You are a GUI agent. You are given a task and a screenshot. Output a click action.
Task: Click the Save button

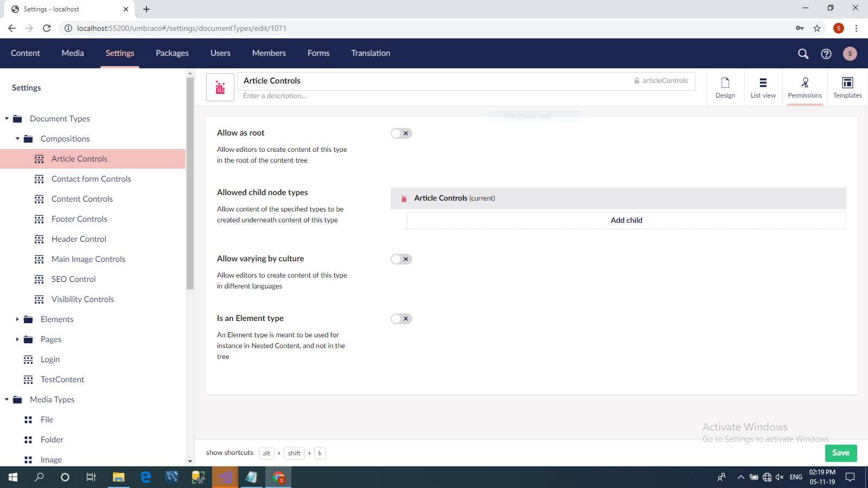(x=841, y=453)
